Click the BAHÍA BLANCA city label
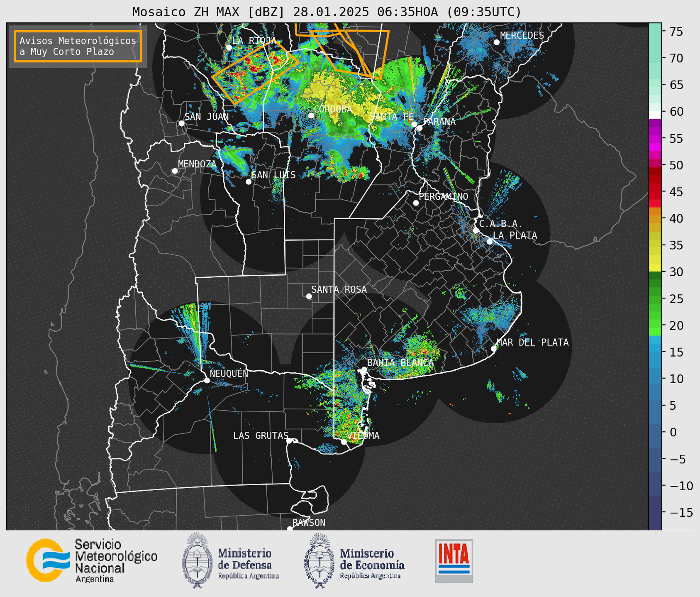Image resolution: width=700 pixels, height=597 pixels. [x=400, y=363]
